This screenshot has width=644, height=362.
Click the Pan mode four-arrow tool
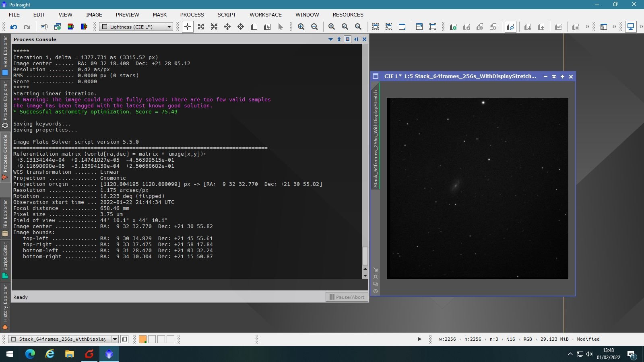pos(241,27)
